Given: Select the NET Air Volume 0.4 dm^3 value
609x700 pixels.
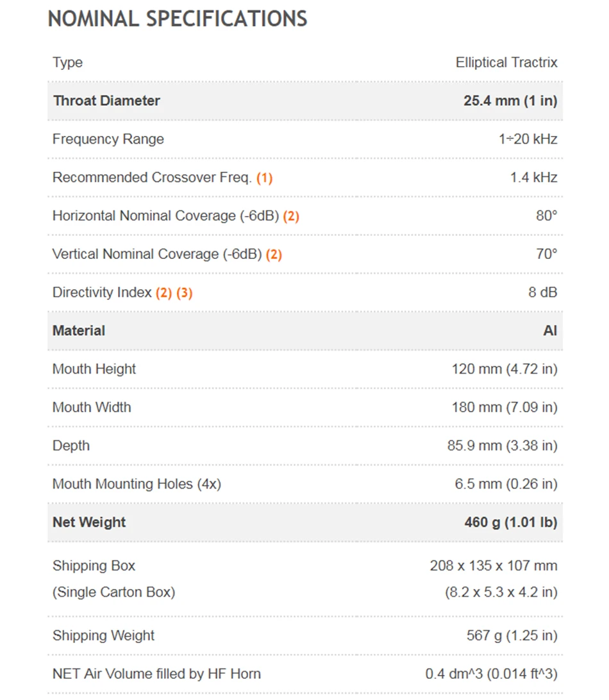Looking at the screenshot, I should click(x=491, y=674).
